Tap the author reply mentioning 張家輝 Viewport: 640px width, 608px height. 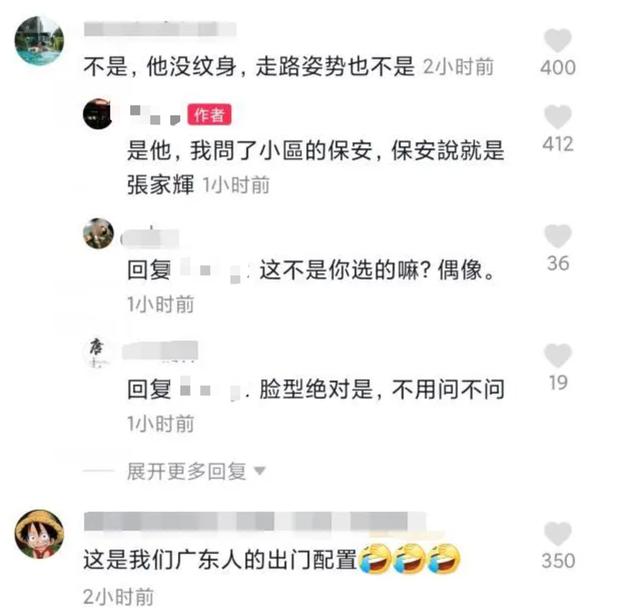(316, 168)
